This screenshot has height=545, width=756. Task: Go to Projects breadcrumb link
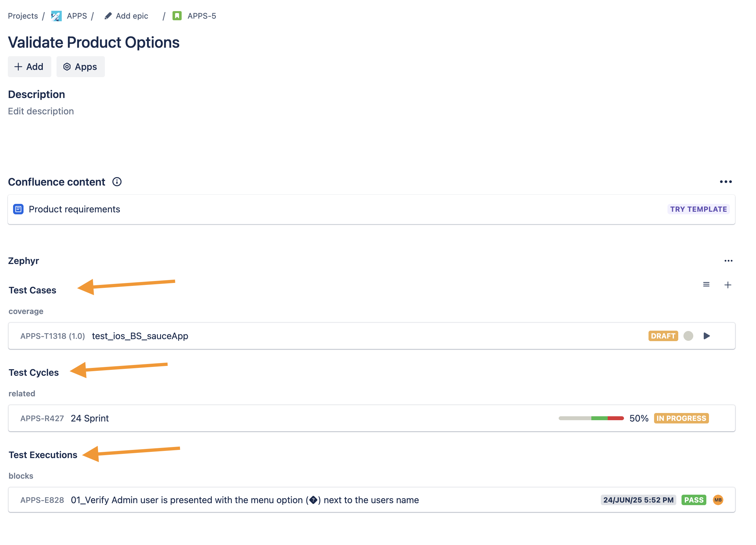pyautogui.click(x=23, y=16)
